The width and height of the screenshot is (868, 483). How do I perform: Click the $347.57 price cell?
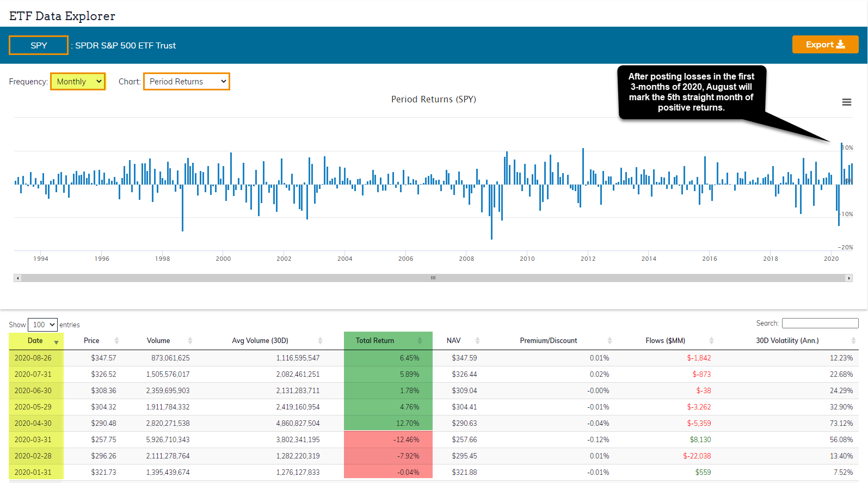pyautogui.click(x=103, y=358)
